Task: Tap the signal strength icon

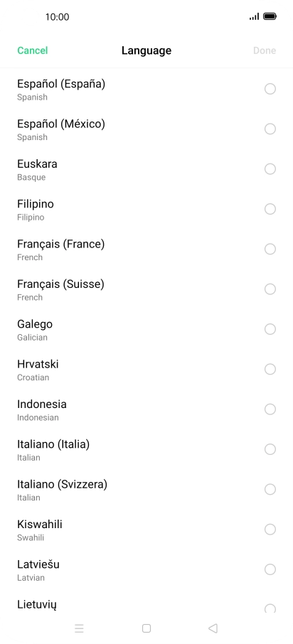Action: pos(254,16)
